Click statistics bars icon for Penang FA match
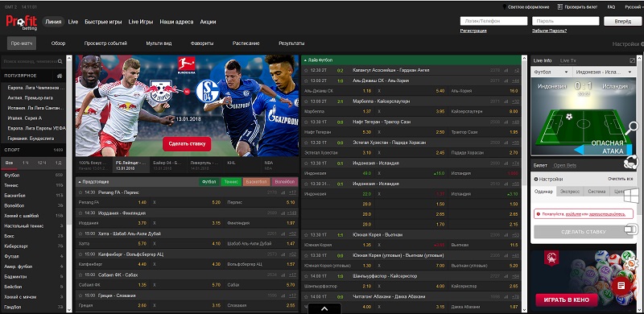Screen dimensions: 644x314 (x=283, y=192)
